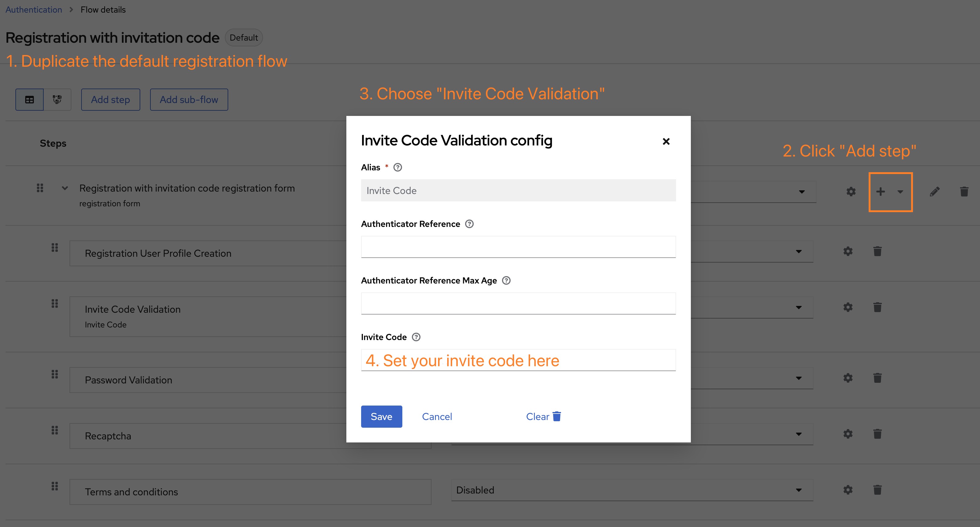Click plus icon to add step
980x527 pixels.
coord(880,192)
